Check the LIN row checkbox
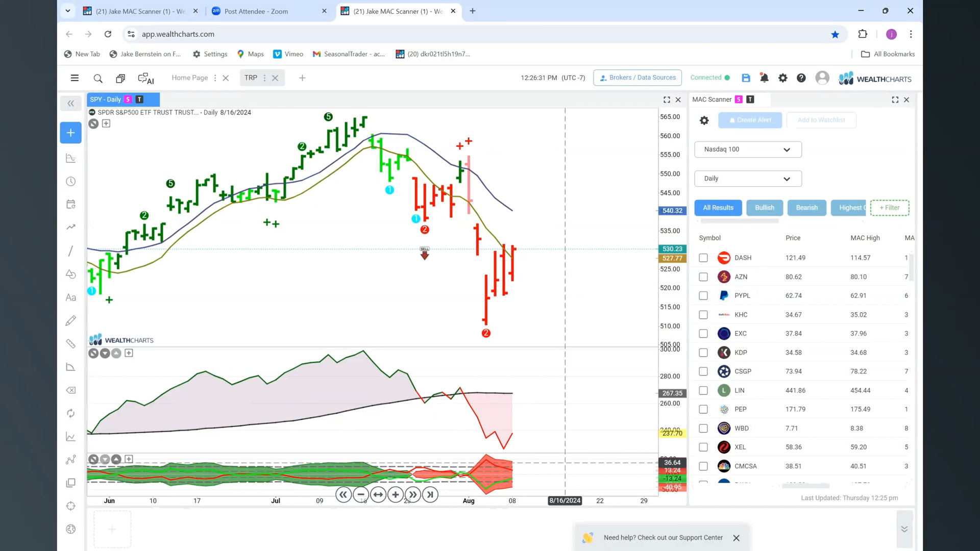Image resolution: width=980 pixels, height=551 pixels. (703, 391)
